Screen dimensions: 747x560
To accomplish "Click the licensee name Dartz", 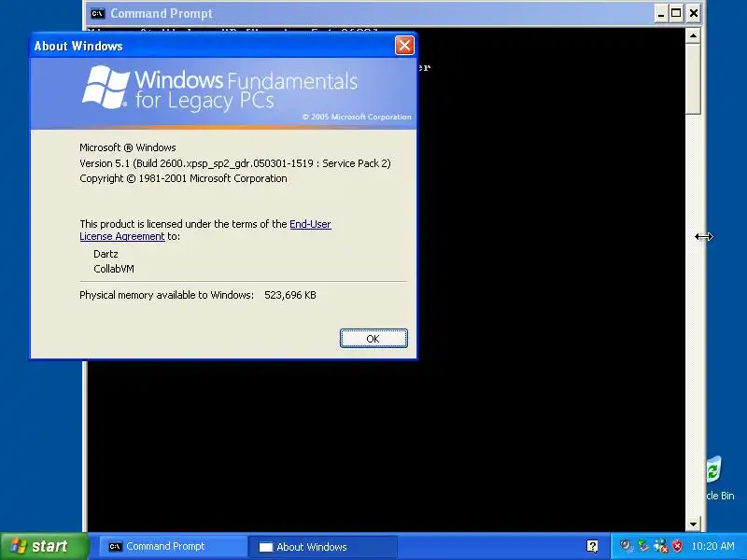I will tap(106, 254).
